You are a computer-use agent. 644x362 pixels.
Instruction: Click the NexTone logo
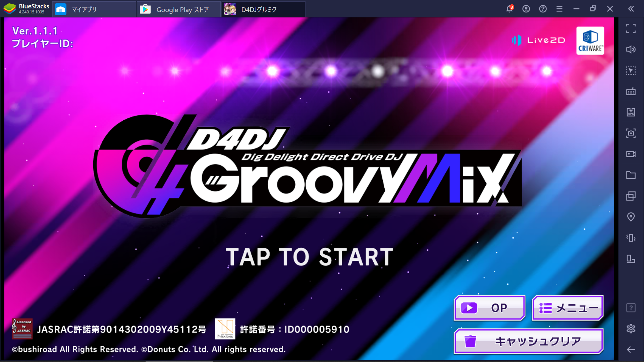pos(225,329)
